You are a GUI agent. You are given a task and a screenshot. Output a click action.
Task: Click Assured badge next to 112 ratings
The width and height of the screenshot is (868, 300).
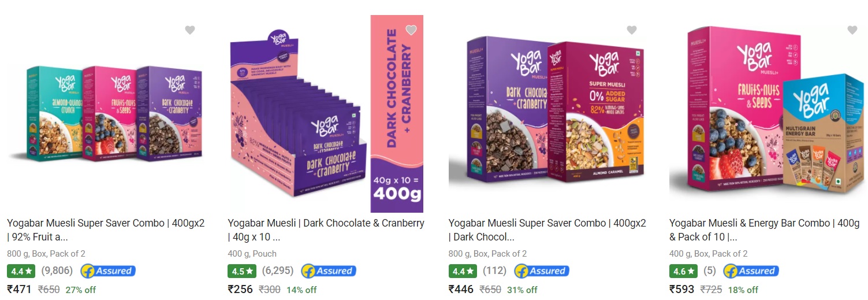pyautogui.click(x=542, y=271)
